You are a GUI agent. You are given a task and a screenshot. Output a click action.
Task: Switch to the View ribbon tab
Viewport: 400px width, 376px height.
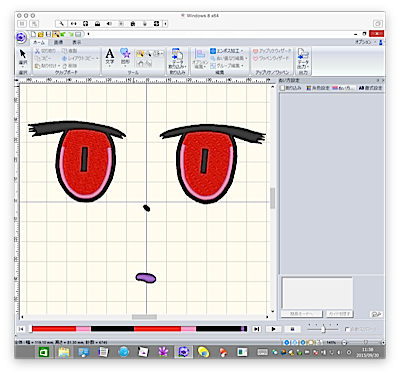pyautogui.click(x=77, y=42)
